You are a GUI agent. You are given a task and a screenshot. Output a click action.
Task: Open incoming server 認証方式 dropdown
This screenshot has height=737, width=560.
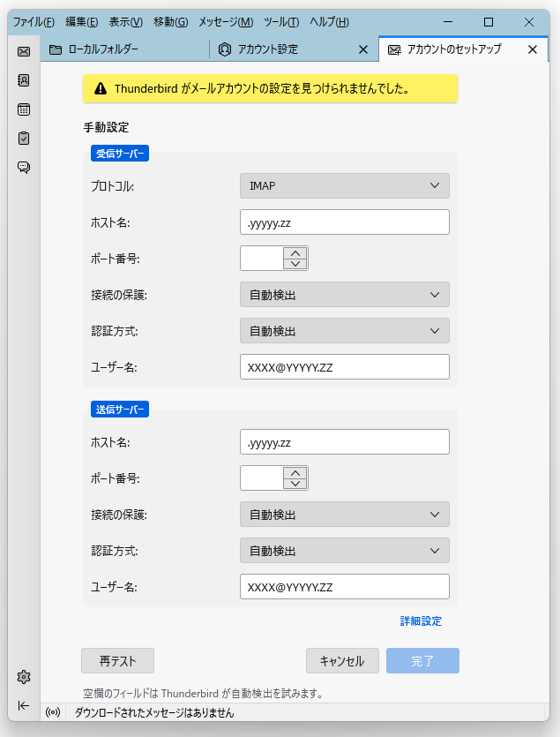pyautogui.click(x=344, y=331)
